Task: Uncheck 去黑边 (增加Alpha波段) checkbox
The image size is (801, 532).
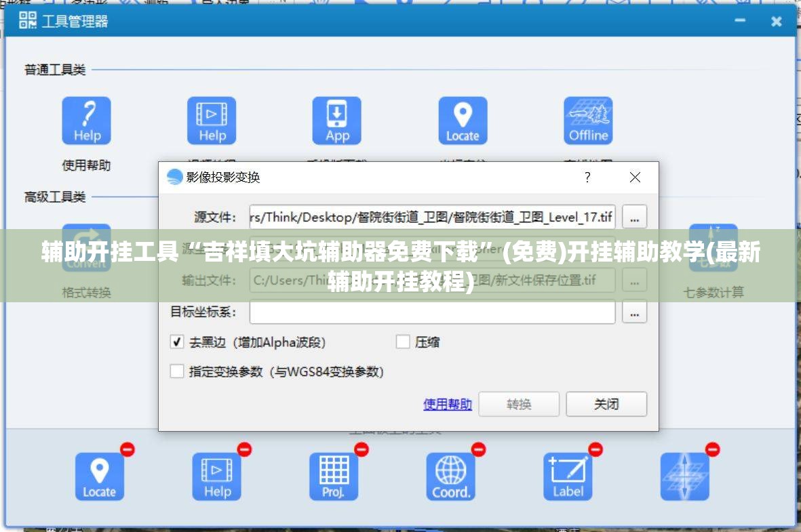Action: (177, 342)
